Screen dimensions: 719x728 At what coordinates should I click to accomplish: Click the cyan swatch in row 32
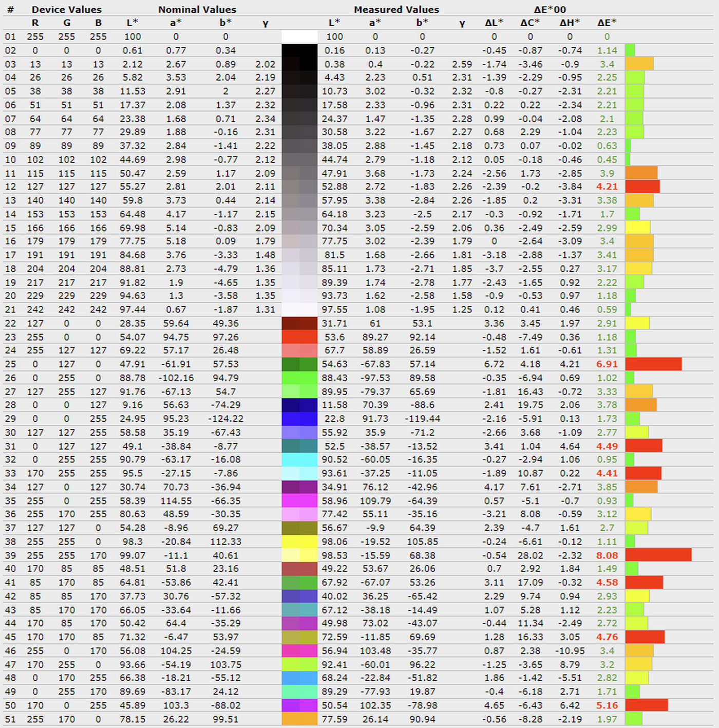(299, 460)
